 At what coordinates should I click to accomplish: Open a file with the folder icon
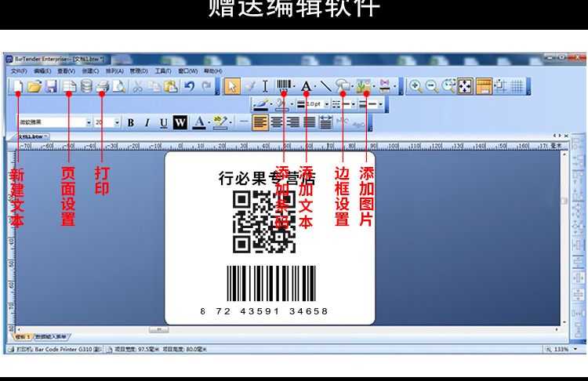click(x=34, y=86)
